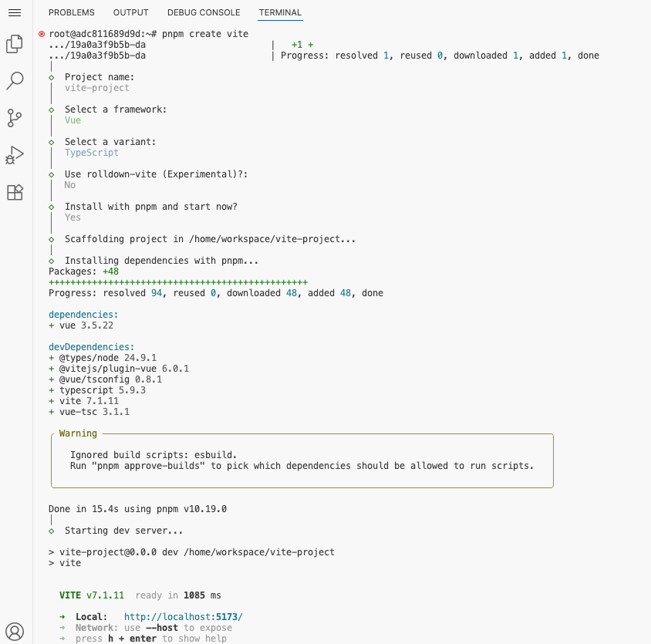Viewport: 651px width, 644px height.
Task: Click 'press h + enter to show help'
Action: [151, 639]
